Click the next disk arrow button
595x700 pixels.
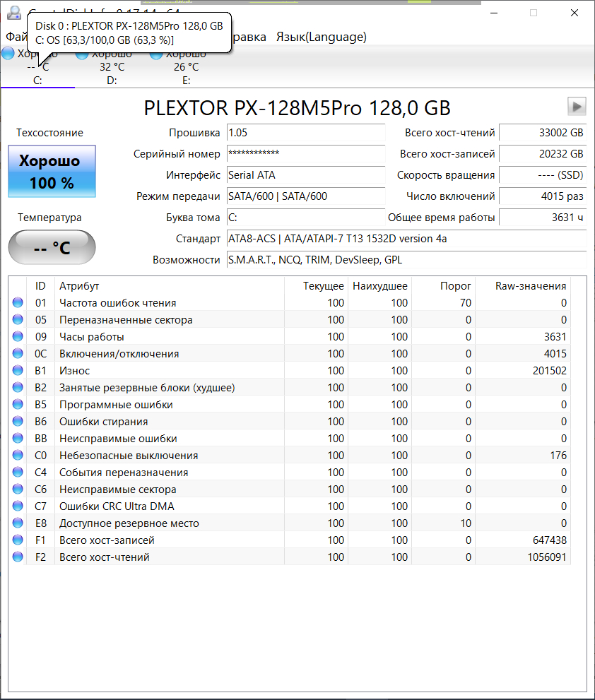[577, 107]
